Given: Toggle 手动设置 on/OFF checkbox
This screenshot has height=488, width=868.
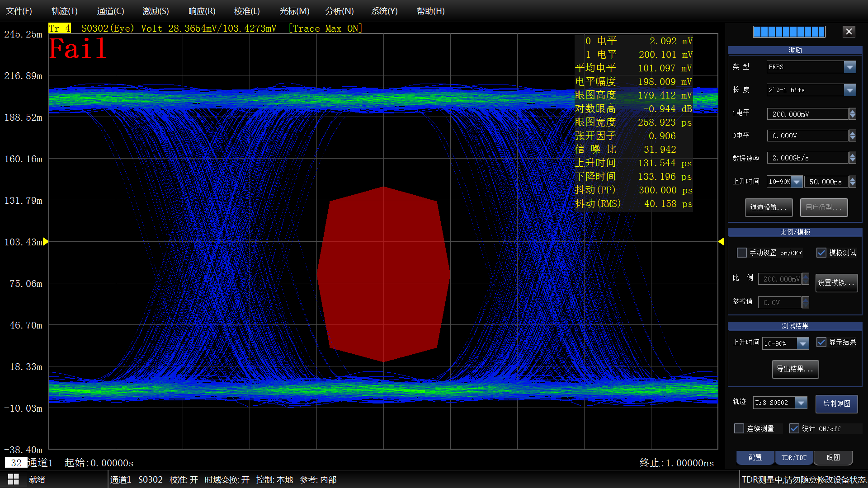Looking at the screenshot, I should 742,253.
